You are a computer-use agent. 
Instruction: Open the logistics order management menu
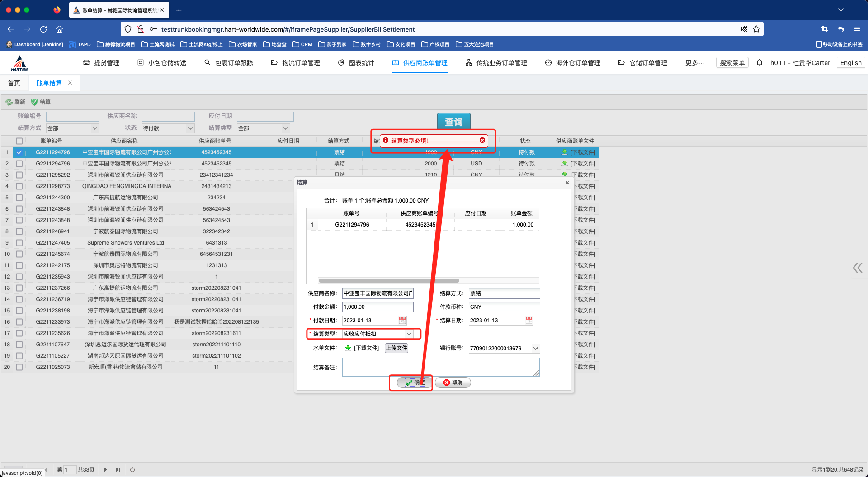point(296,63)
